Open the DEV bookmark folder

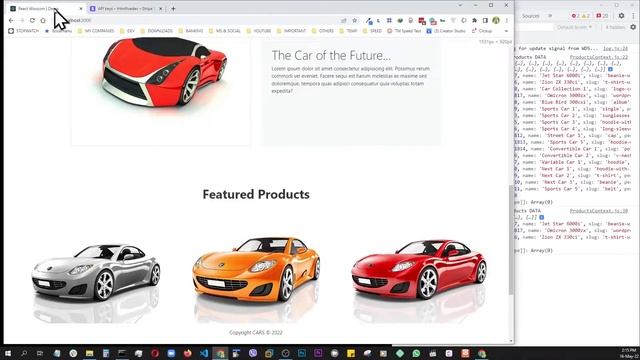click(x=127, y=31)
